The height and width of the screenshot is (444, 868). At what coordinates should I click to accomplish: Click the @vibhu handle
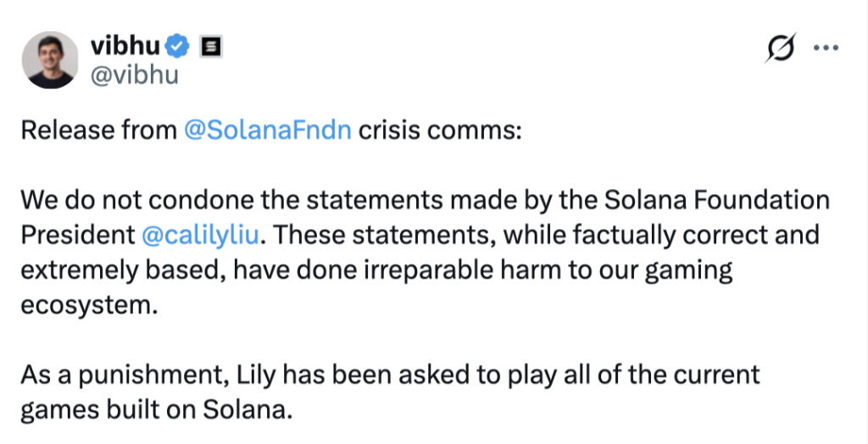point(134,75)
